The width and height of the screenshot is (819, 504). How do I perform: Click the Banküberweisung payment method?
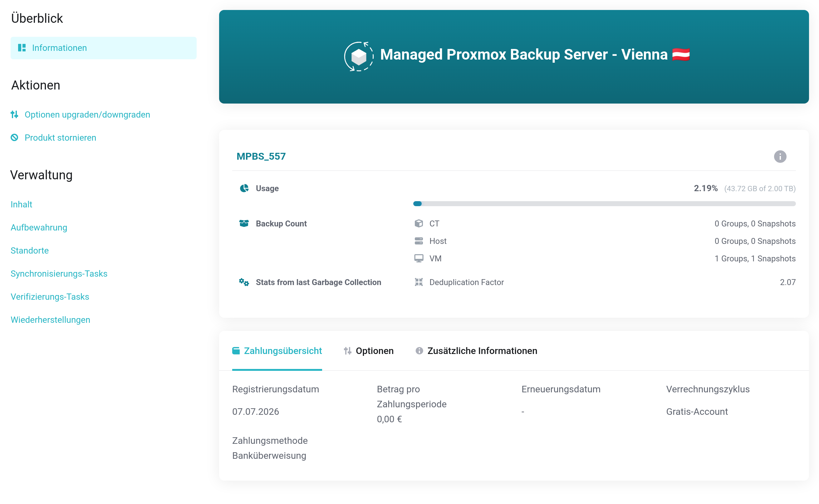click(269, 456)
